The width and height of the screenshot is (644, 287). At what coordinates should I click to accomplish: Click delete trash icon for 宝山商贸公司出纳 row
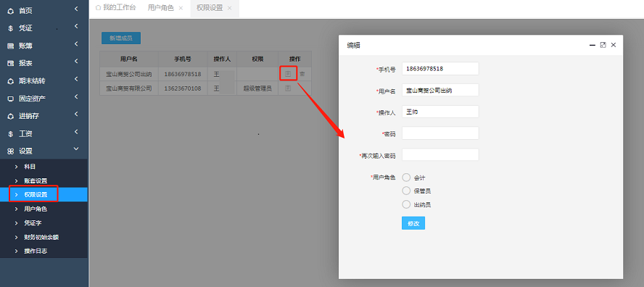pos(302,74)
